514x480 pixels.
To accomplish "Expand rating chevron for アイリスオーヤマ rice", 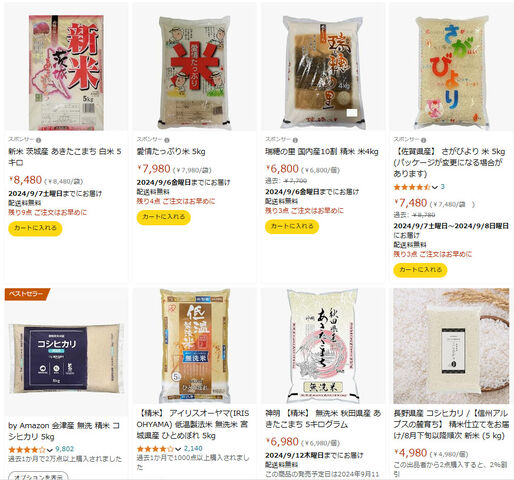I will click(178, 449).
